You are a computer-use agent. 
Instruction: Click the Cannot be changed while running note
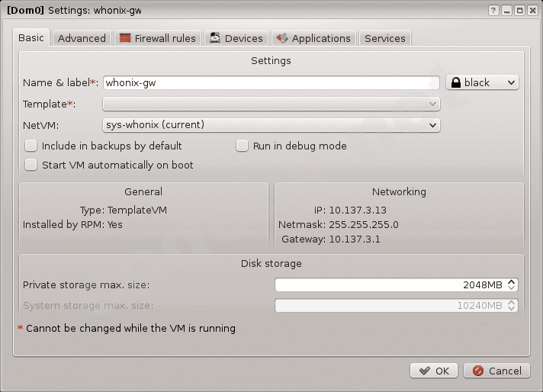[x=127, y=328]
